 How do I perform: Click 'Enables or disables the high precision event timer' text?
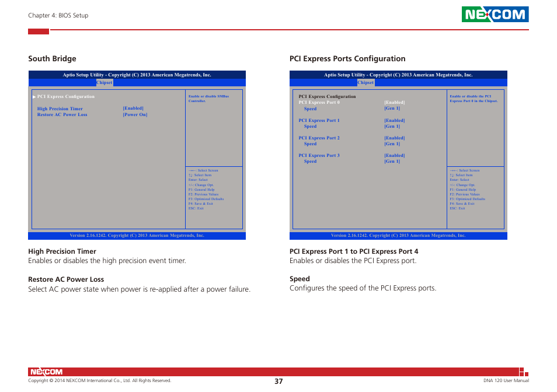click(x=107, y=261)
